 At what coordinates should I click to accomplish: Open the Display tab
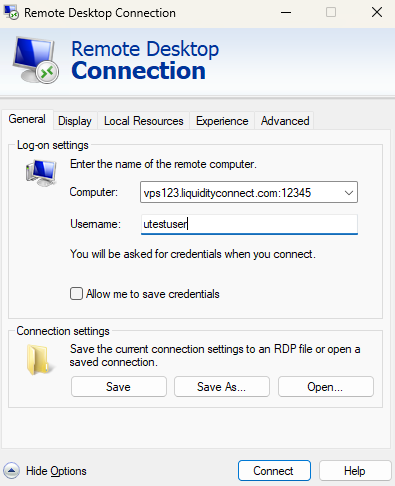pos(75,121)
